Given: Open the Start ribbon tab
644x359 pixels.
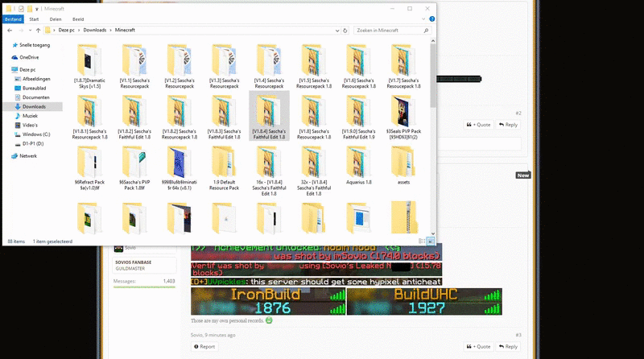Looking at the screenshot, I should tap(34, 19).
